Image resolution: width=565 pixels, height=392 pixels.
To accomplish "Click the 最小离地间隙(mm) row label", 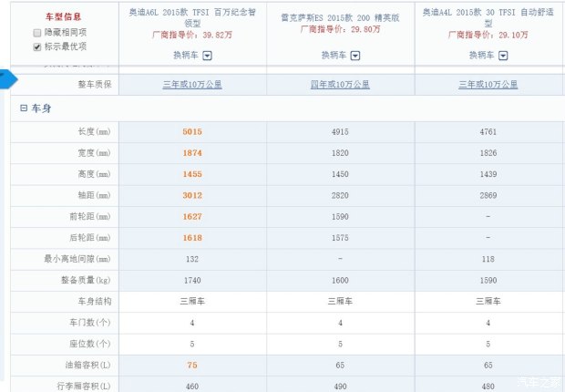I will (x=77, y=259).
